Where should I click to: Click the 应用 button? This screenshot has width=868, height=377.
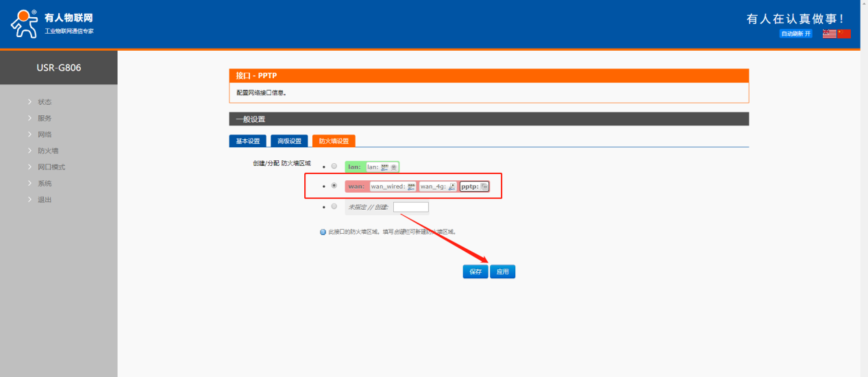(503, 272)
